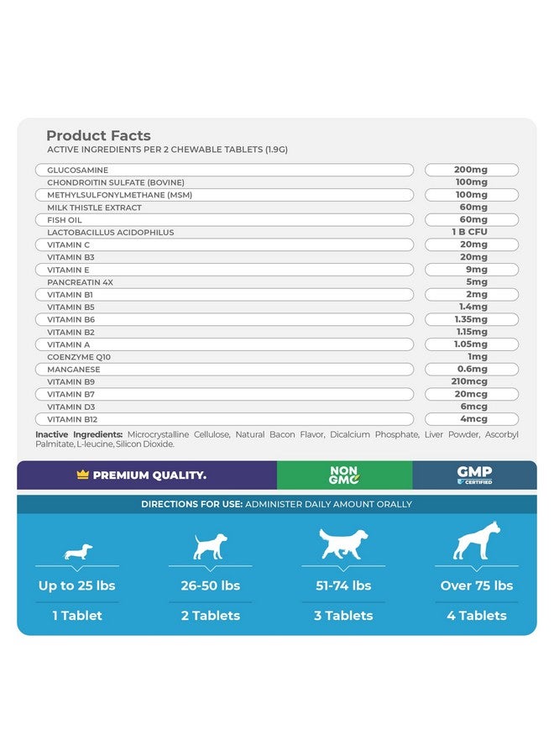Image resolution: width=554 pixels, height=756 pixels.
Task: Click the 26-50 lbs dog icon
Action: (210, 546)
